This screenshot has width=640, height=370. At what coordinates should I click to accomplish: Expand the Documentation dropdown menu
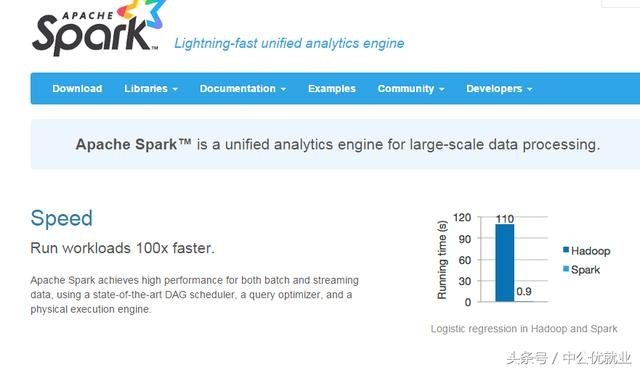tap(242, 89)
